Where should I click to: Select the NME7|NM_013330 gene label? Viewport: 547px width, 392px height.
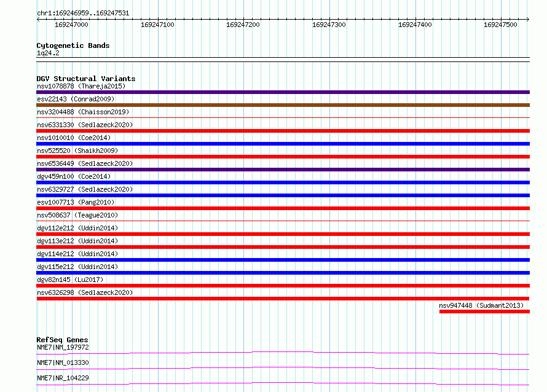[x=63, y=363]
